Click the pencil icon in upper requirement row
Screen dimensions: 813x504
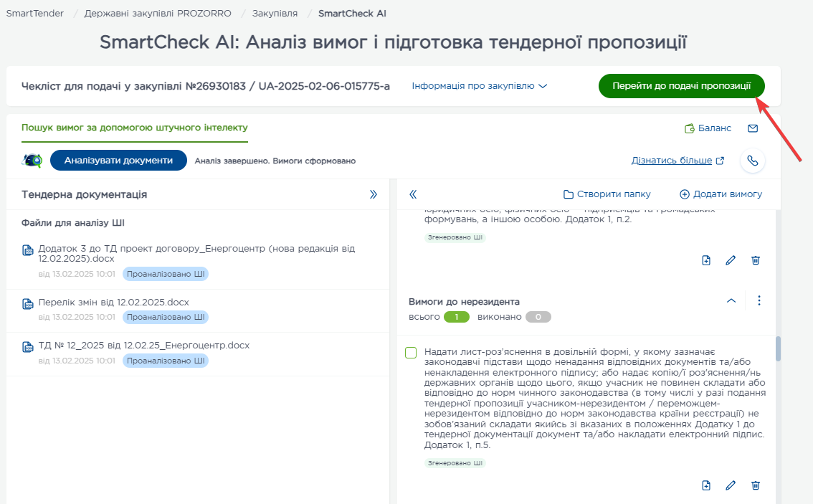(731, 260)
